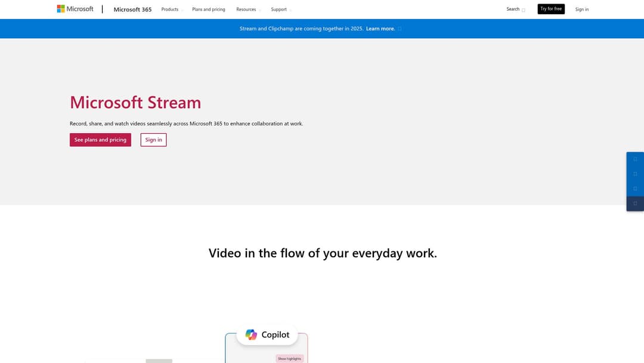This screenshot has height=363, width=644.
Task: Expand the Support menu
Action: pos(281,9)
